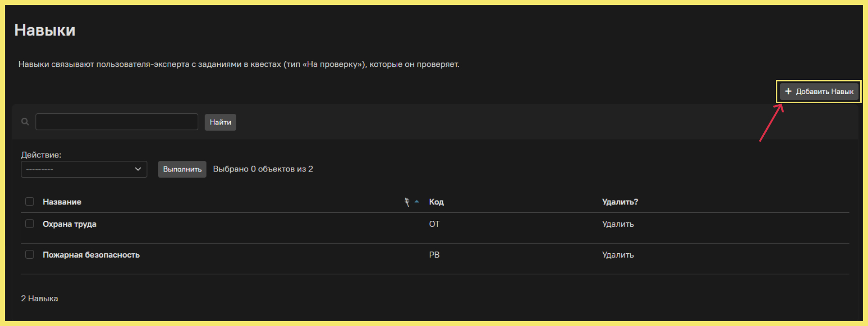The width and height of the screenshot is (868, 326).
Task: Focus the skills search input field
Action: click(x=117, y=122)
